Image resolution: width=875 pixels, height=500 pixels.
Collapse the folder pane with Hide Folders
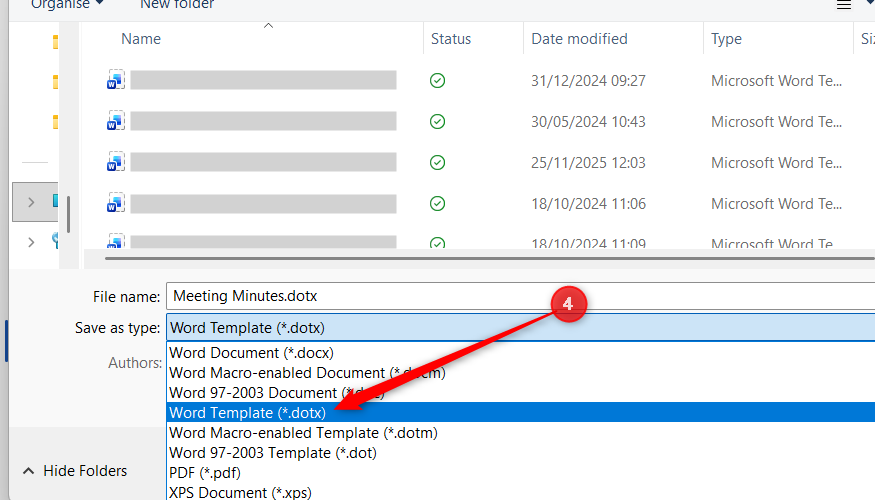tap(75, 471)
